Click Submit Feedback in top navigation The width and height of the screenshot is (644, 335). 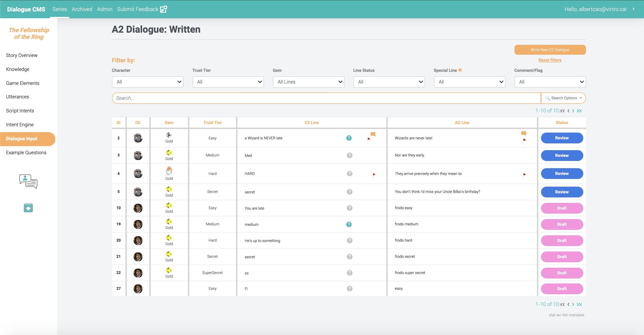coord(138,9)
